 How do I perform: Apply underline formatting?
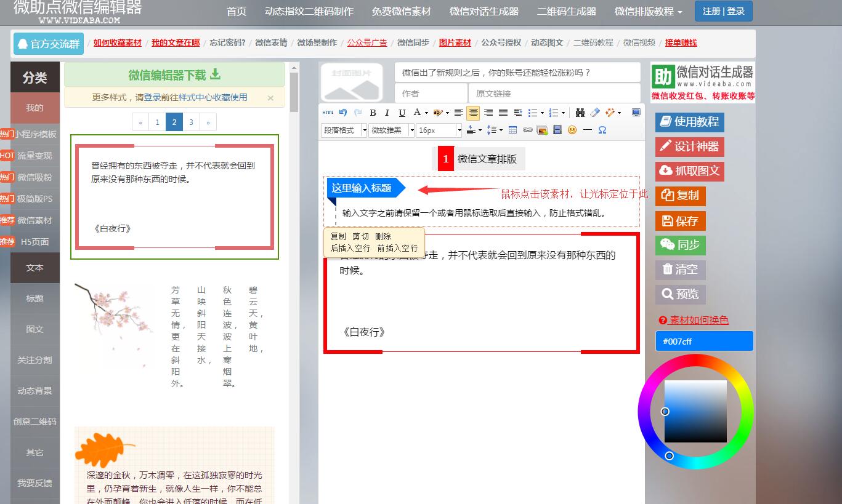[402, 113]
